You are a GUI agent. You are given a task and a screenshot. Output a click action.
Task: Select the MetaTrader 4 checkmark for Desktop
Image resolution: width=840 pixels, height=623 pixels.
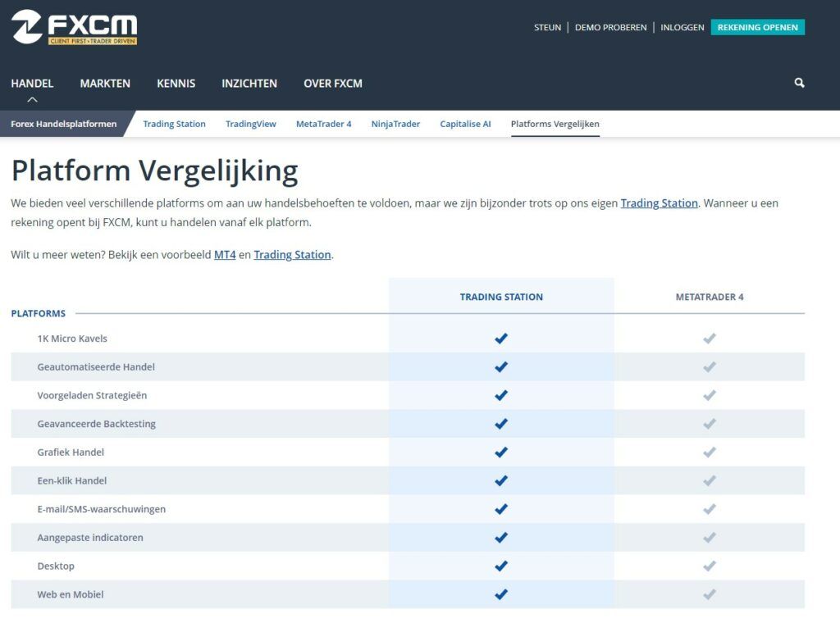(x=709, y=566)
